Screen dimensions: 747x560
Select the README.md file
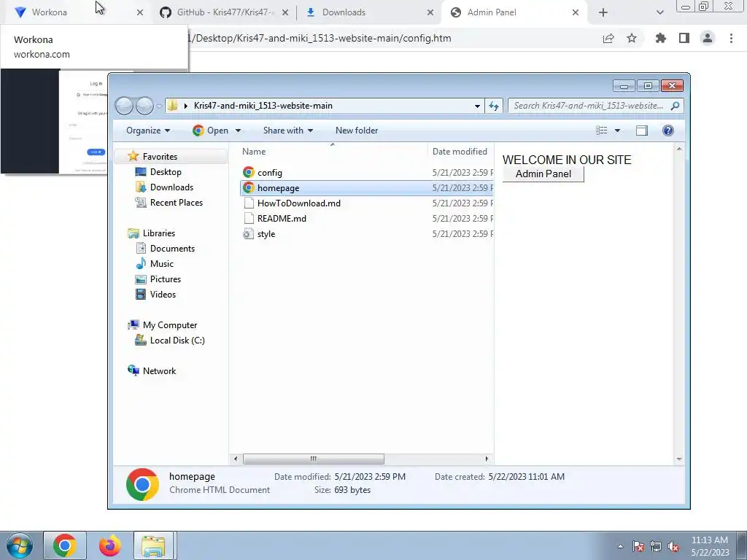pos(367,219)
